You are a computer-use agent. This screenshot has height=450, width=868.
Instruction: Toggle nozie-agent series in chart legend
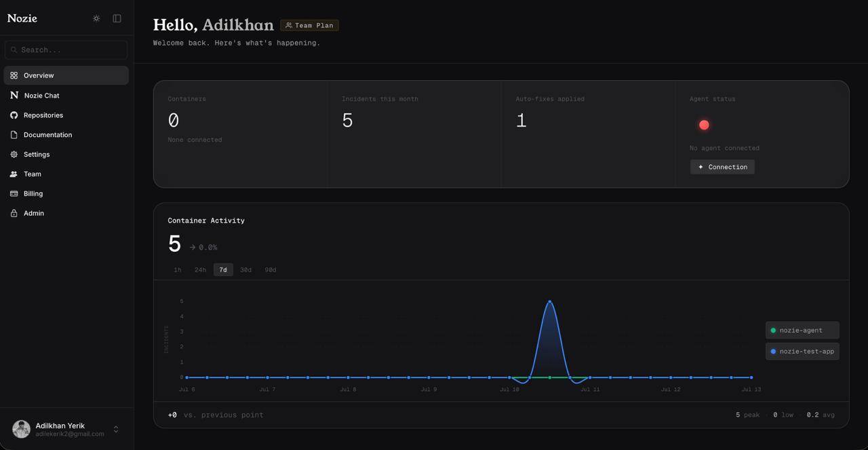[x=802, y=330]
